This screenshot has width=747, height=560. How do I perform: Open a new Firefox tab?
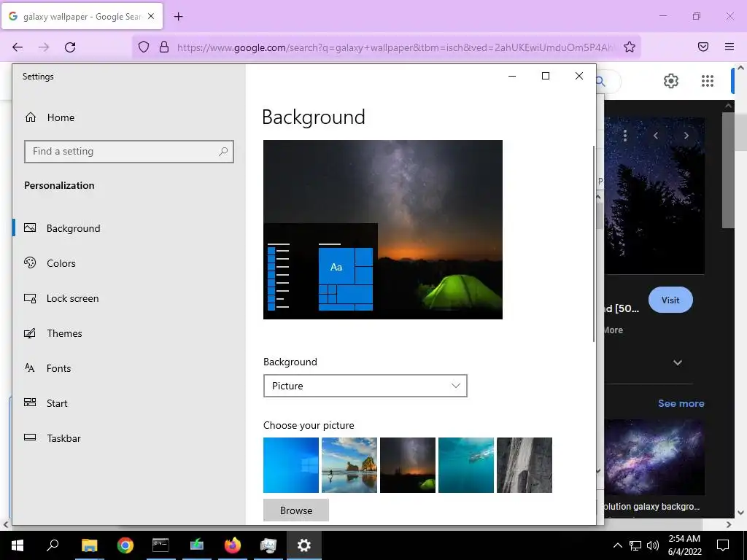point(178,17)
